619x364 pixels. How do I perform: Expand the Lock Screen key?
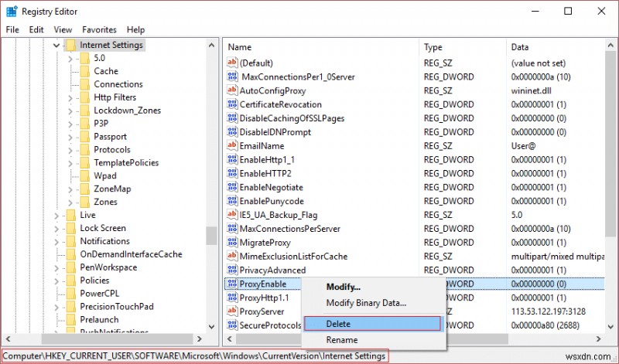pos(56,228)
